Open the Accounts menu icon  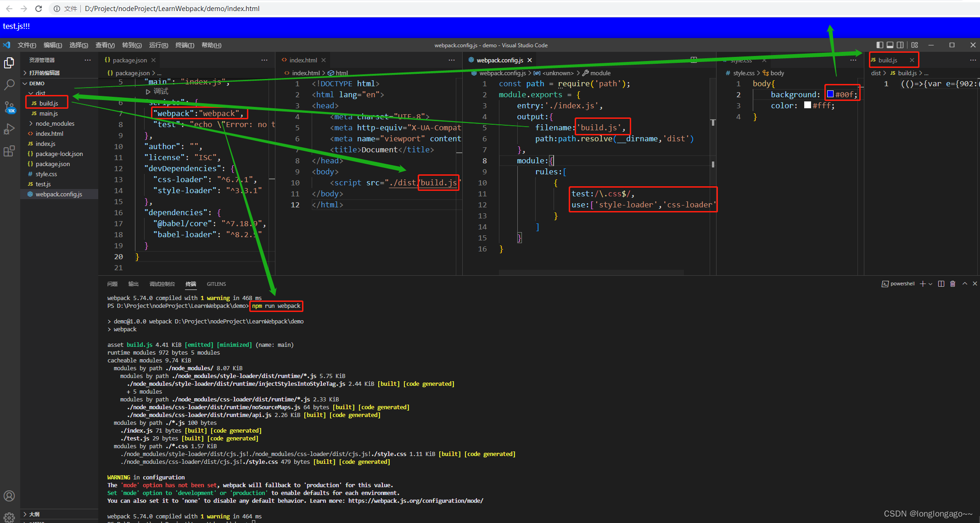[9, 496]
